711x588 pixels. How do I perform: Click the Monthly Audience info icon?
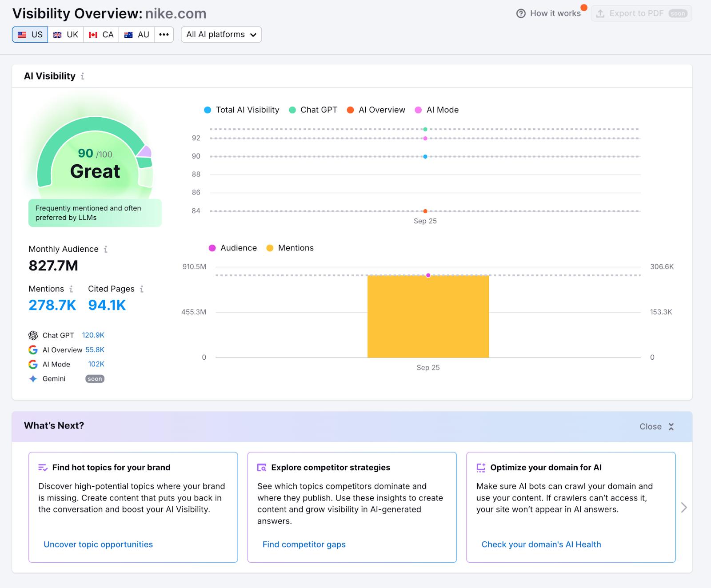[x=106, y=250]
